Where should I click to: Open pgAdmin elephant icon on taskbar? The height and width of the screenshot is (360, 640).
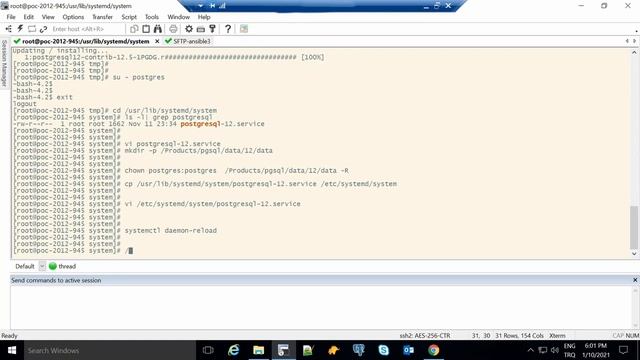click(358, 350)
